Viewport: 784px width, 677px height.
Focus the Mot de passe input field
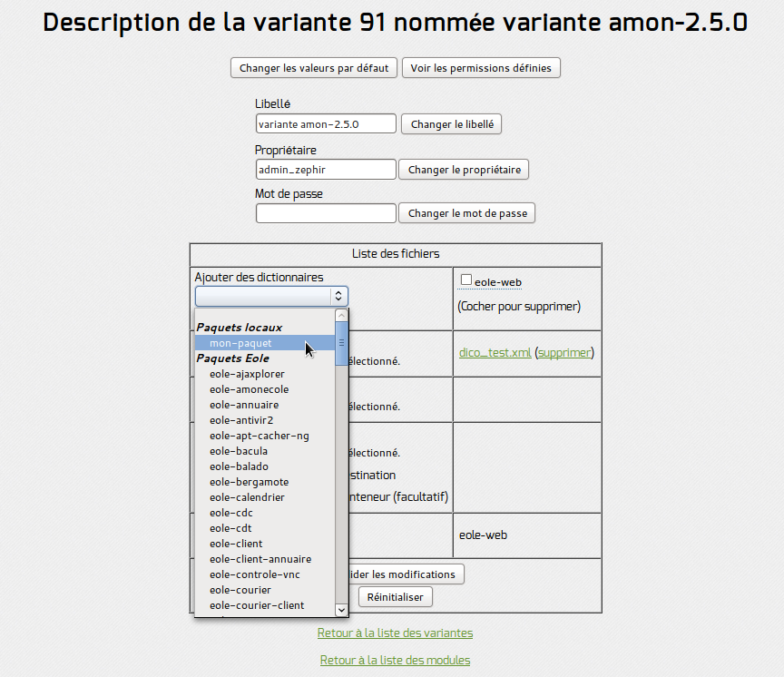tap(326, 213)
